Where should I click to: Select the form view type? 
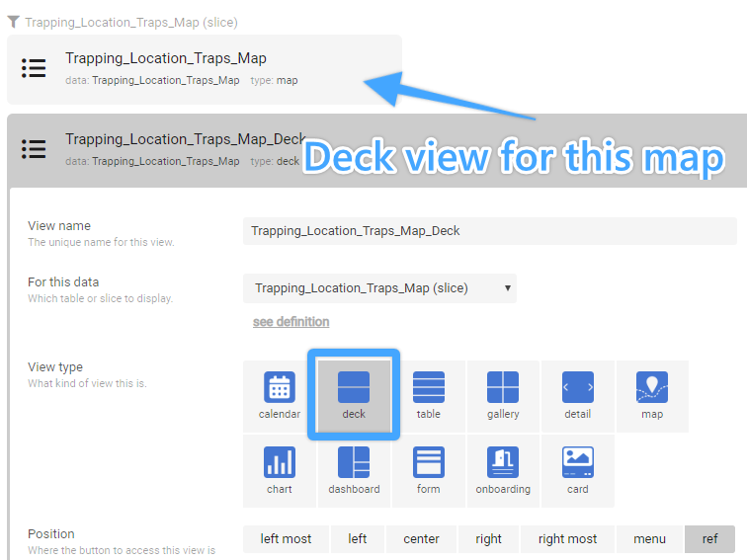pos(428,471)
